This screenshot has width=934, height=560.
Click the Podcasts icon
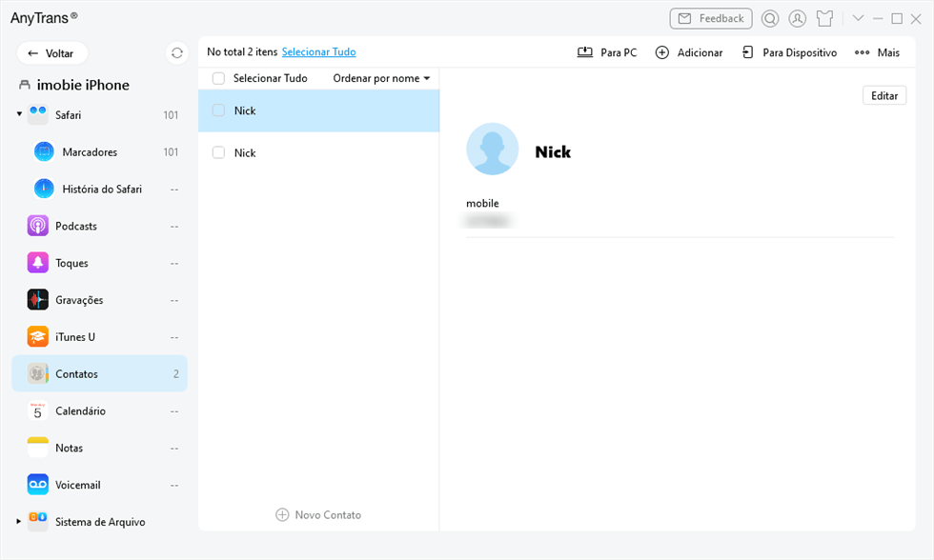pos(37,226)
